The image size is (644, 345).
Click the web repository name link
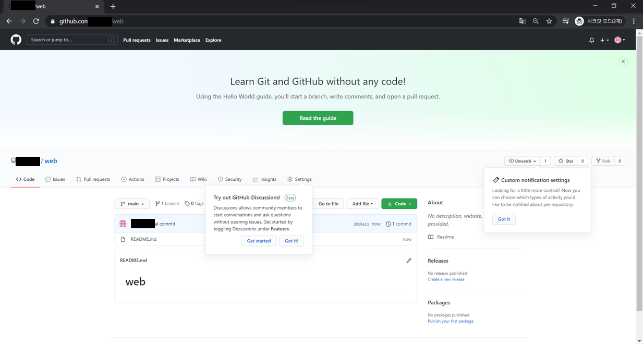pos(51,161)
